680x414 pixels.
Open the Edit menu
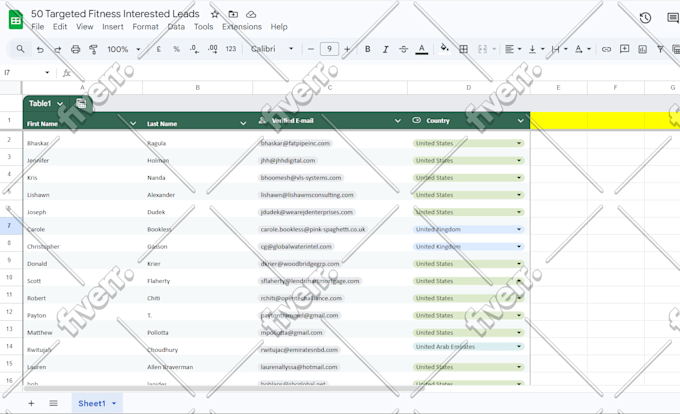pos(60,27)
